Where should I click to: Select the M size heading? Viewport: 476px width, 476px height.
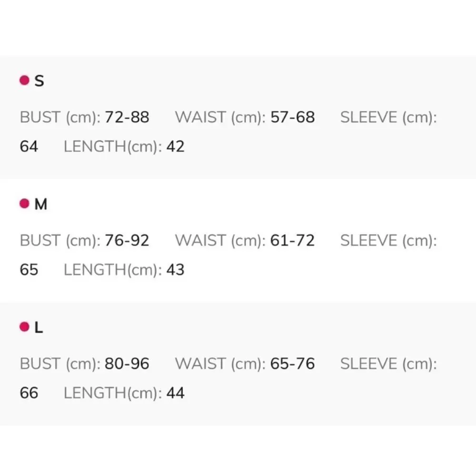click(41, 205)
